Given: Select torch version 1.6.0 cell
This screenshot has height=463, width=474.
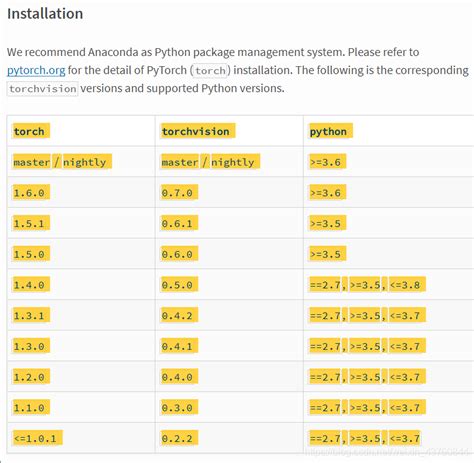Looking at the screenshot, I should [31, 193].
